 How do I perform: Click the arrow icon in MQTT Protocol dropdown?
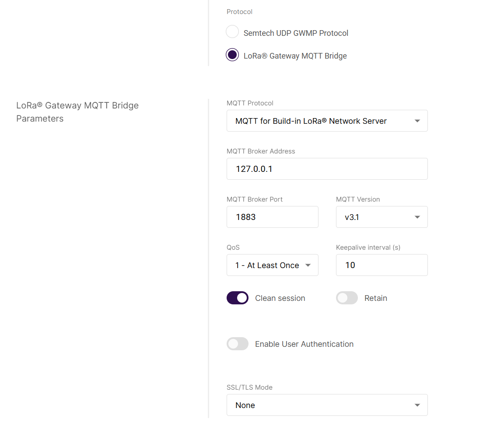[x=417, y=121]
